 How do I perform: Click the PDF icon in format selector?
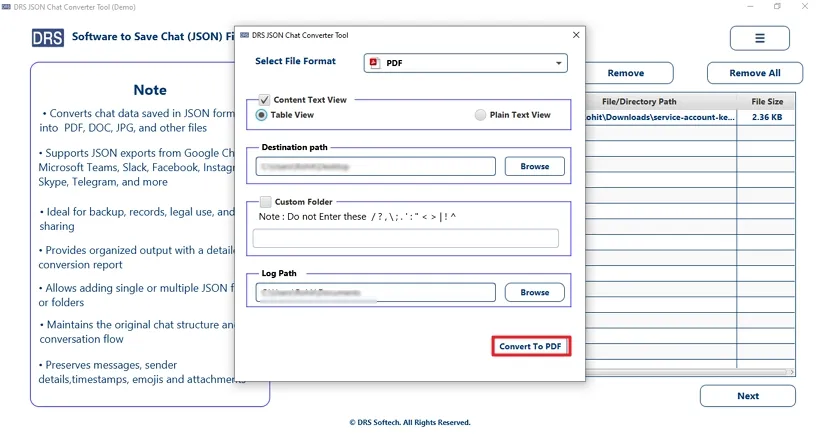(374, 63)
